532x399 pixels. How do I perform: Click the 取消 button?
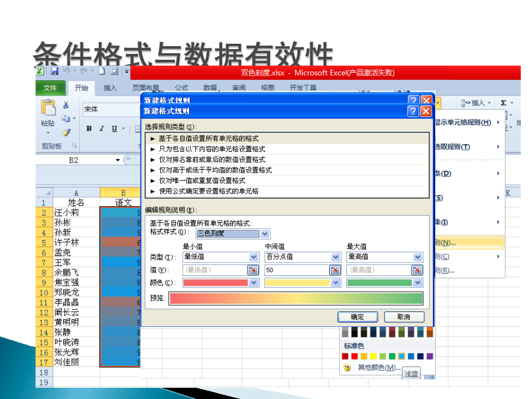tap(403, 317)
